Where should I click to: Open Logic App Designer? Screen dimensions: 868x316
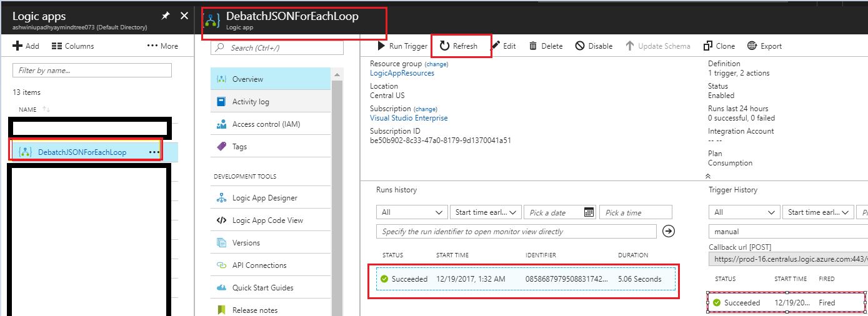[270, 198]
